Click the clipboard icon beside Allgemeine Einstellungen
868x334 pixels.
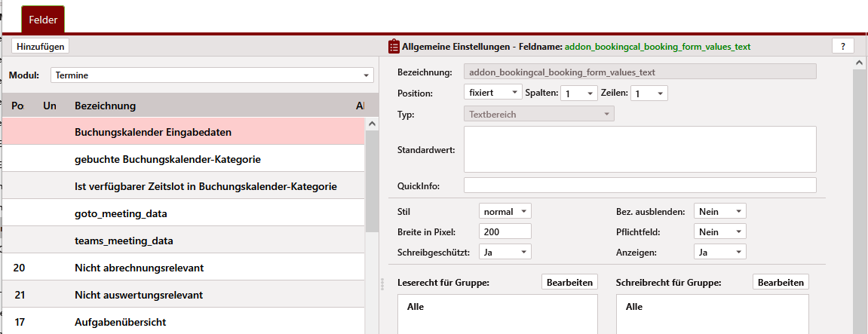coord(394,47)
